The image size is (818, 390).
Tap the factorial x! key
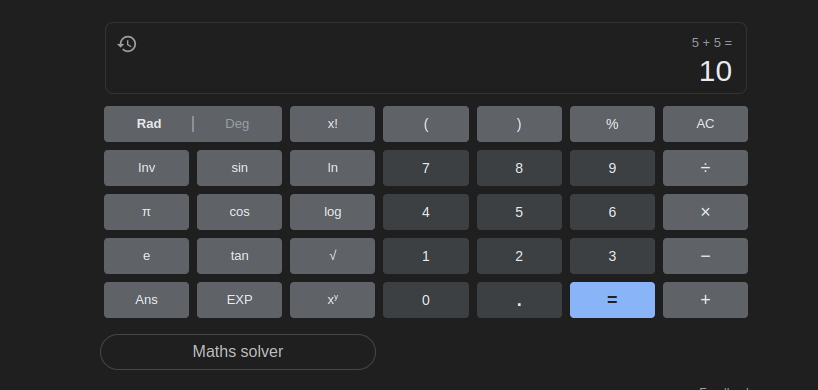pyautogui.click(x=332, y=124)
